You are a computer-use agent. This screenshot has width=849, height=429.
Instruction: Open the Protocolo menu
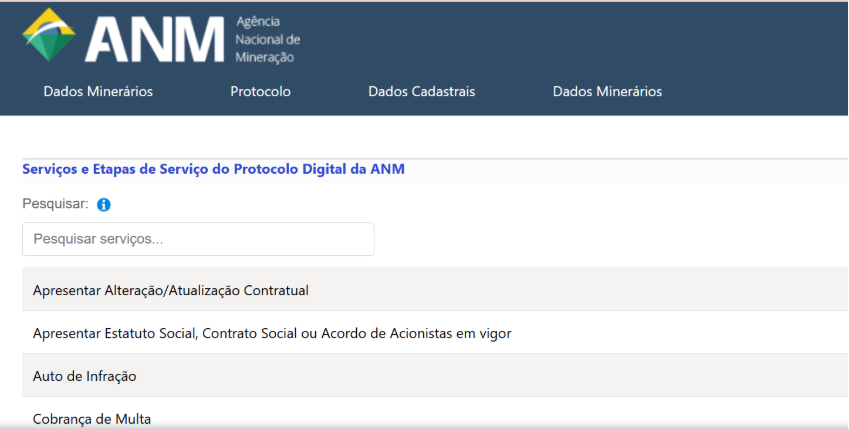click(x=260, y=92)
